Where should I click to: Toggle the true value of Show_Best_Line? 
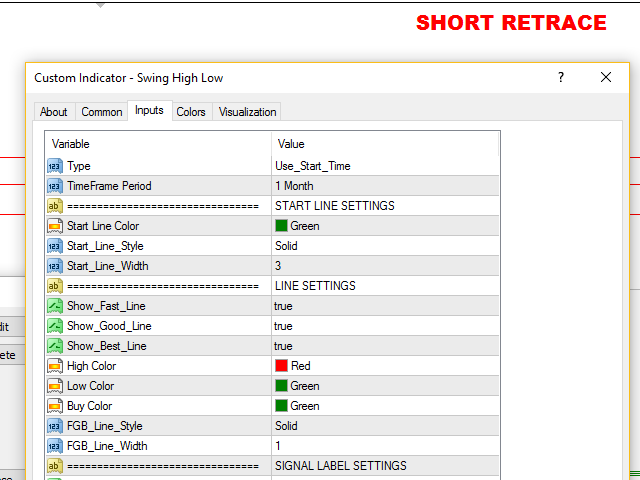[283, 346]
